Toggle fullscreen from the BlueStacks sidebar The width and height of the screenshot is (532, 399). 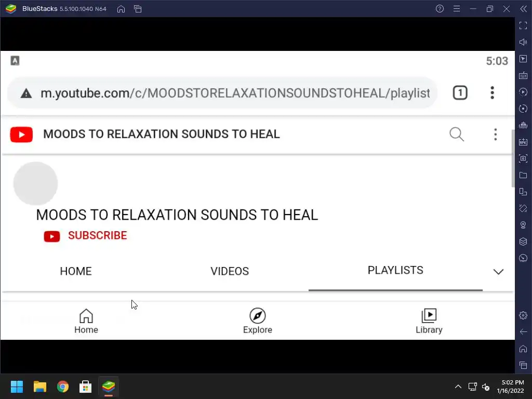tap(523, 25)
